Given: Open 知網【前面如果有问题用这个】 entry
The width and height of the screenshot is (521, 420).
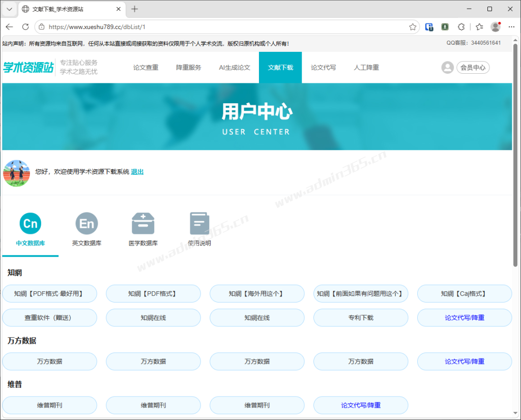Looking at the screenshot, I should (361, 293).
